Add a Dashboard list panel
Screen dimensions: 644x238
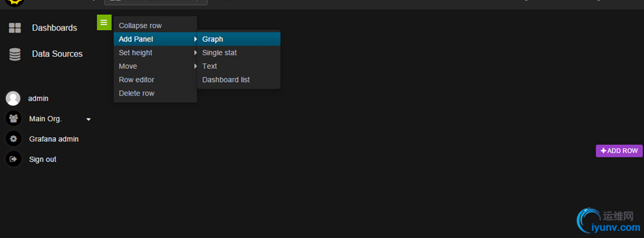point(238,79)
